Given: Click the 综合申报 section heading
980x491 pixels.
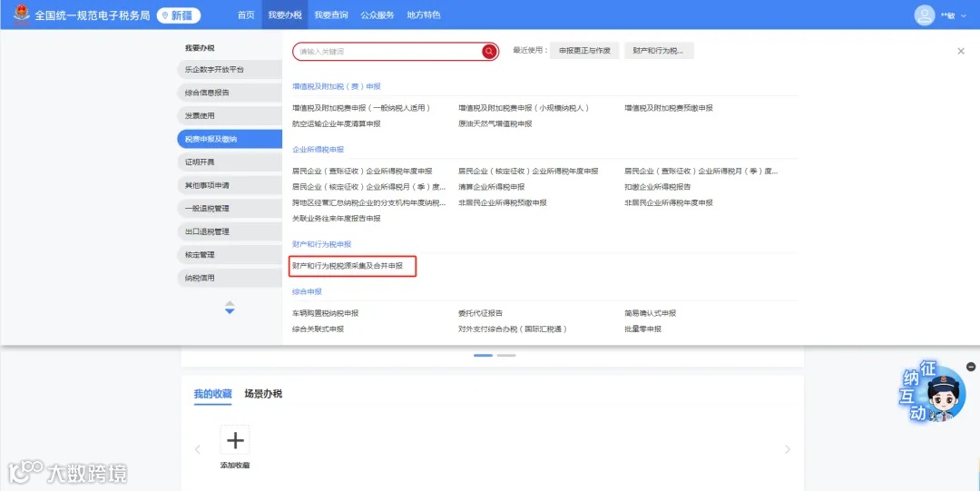Looking at the screenshot, I should [x=307, y=291].
